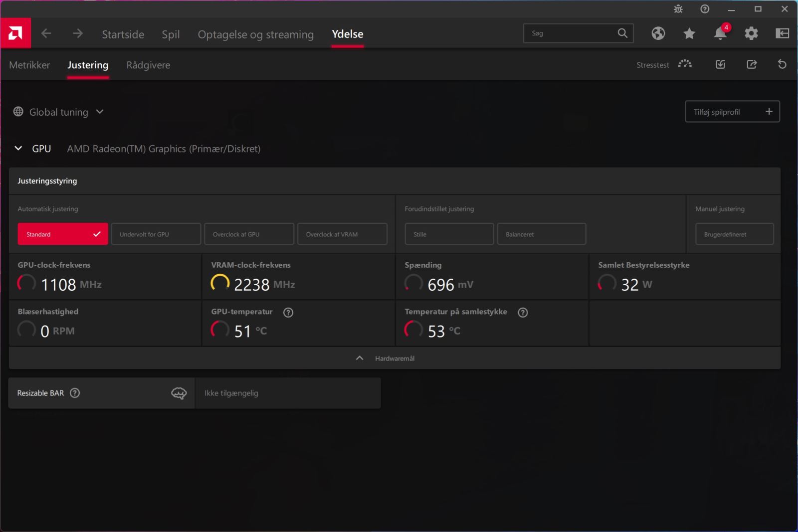Open help question mark in title bar
The height and width of the screenshot is (532, 798).
705,9
